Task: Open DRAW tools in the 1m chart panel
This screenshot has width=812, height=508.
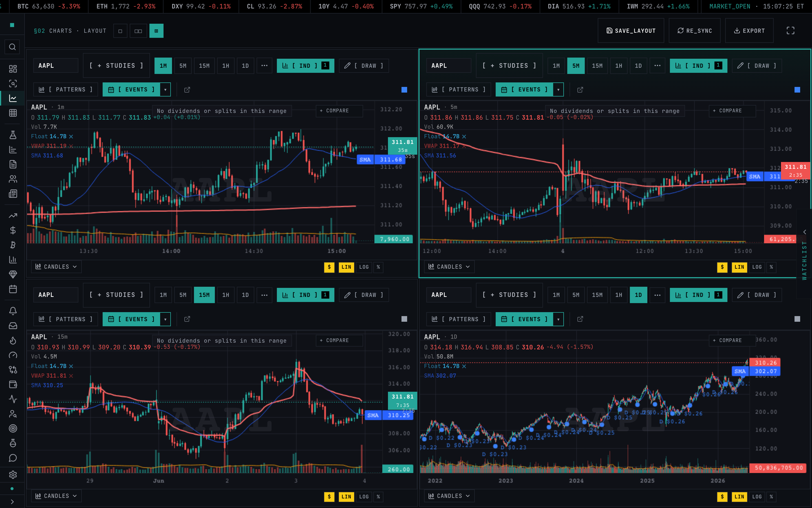Action: coord(364,66)
